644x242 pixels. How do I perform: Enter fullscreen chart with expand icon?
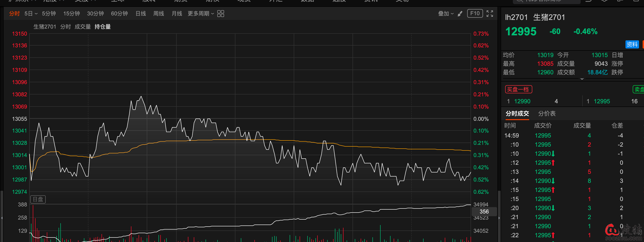coord(490,14)
